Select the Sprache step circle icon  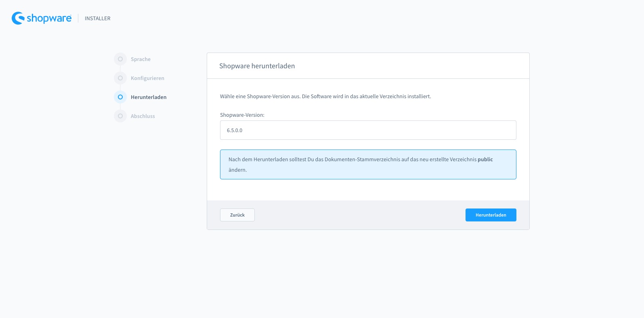120,59
